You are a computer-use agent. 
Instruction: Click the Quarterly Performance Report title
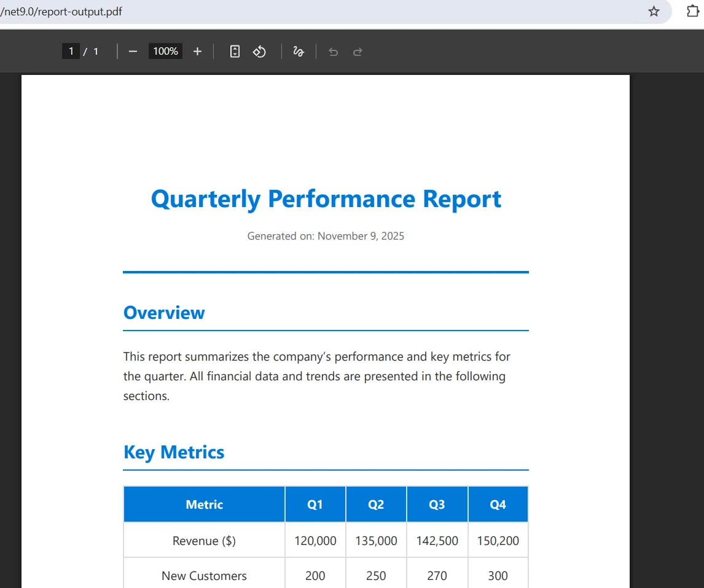[x=326, y=199]
